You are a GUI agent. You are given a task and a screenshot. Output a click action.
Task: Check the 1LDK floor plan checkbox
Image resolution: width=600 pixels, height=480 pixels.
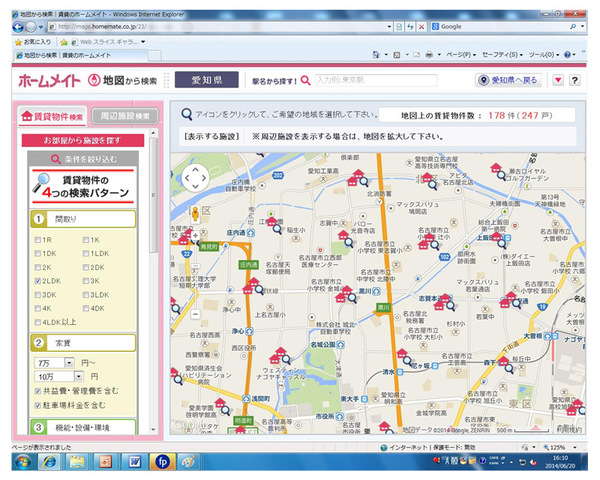pos(86,254)
